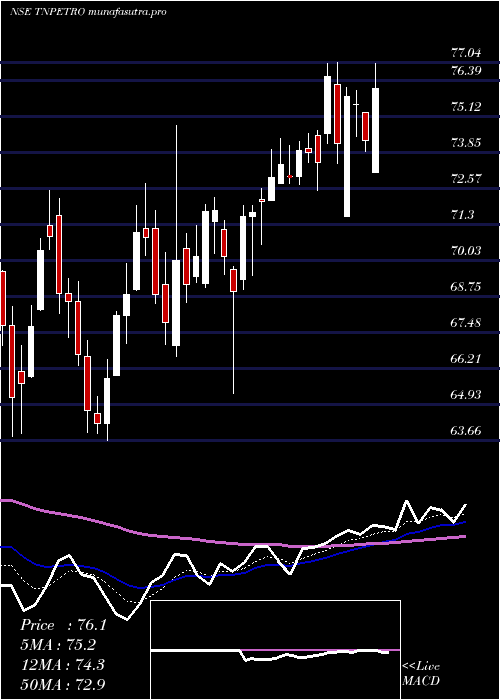
Task: Click the 5MA : 75.2 readout
Action: point(58,645)
